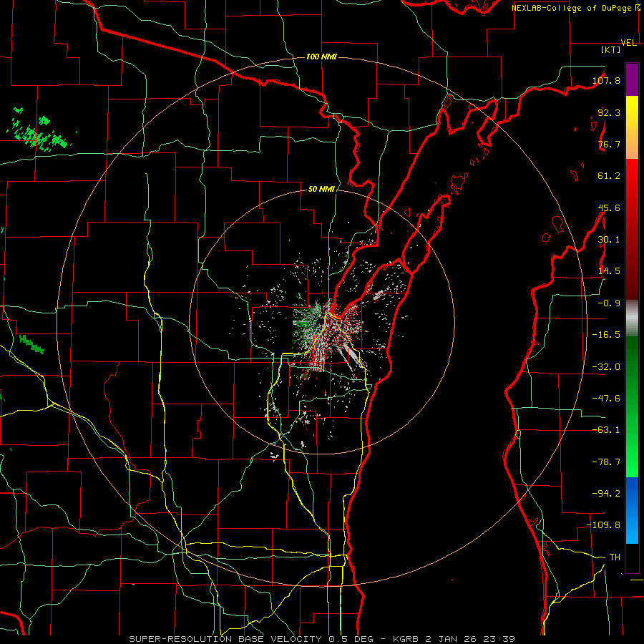The width and height of the screenshot is (644, 644).
Task: Click the blue segment of the color bar
Action: coord(632,510)
